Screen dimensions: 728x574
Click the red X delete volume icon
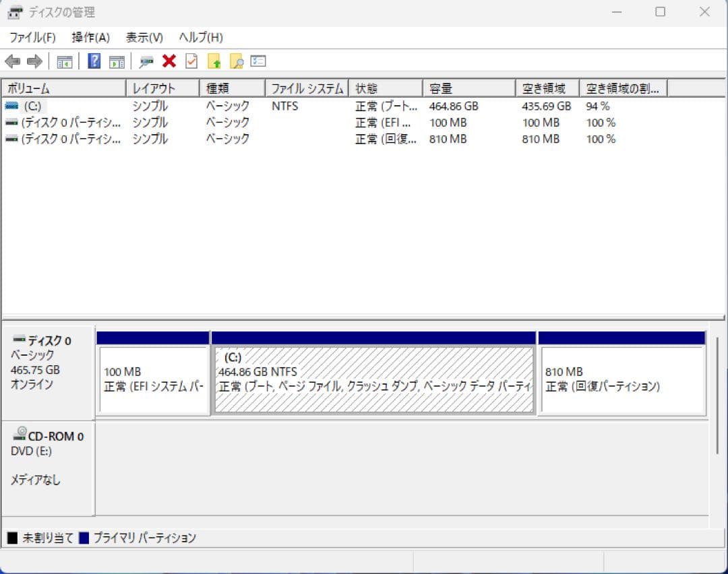pos(168,61)
